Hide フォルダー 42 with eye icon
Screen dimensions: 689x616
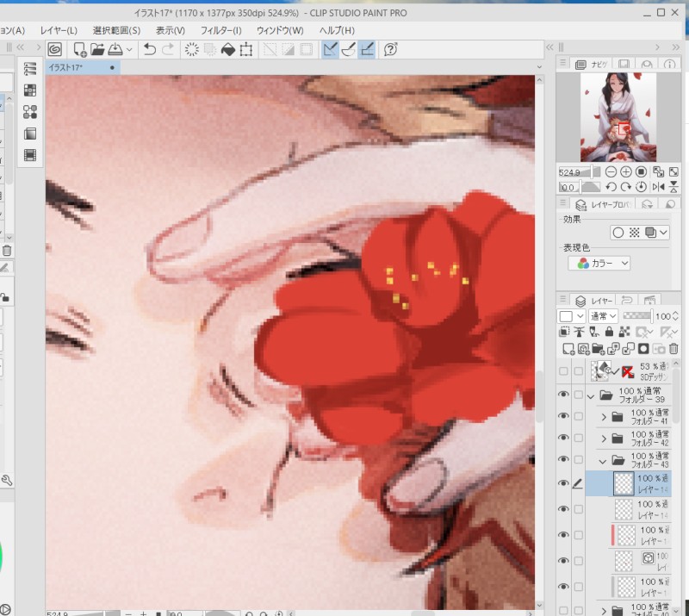point(563,438)
